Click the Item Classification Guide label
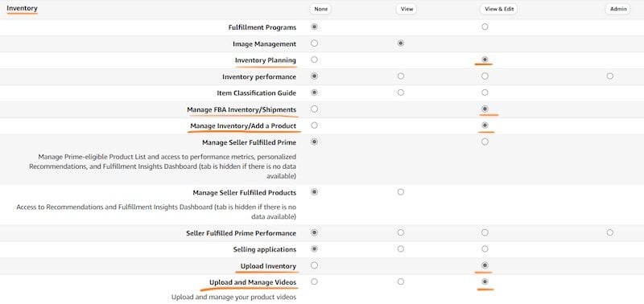 (256, 93)
